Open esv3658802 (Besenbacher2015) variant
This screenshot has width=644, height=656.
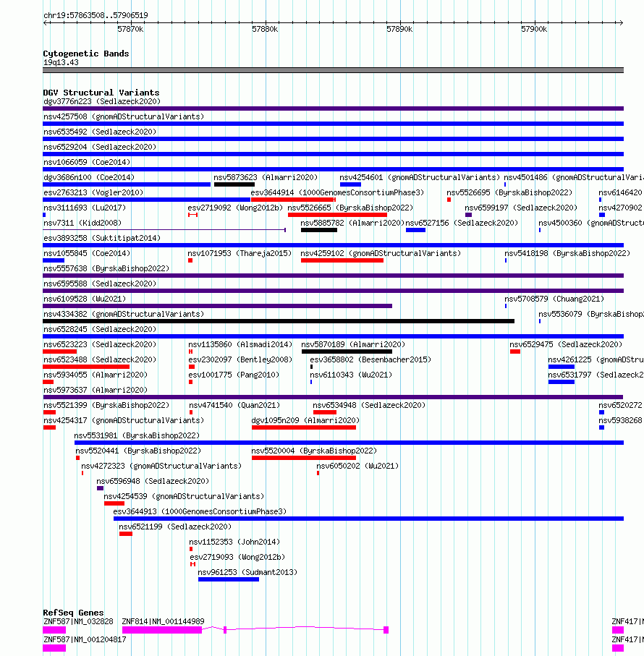point(370,359)
